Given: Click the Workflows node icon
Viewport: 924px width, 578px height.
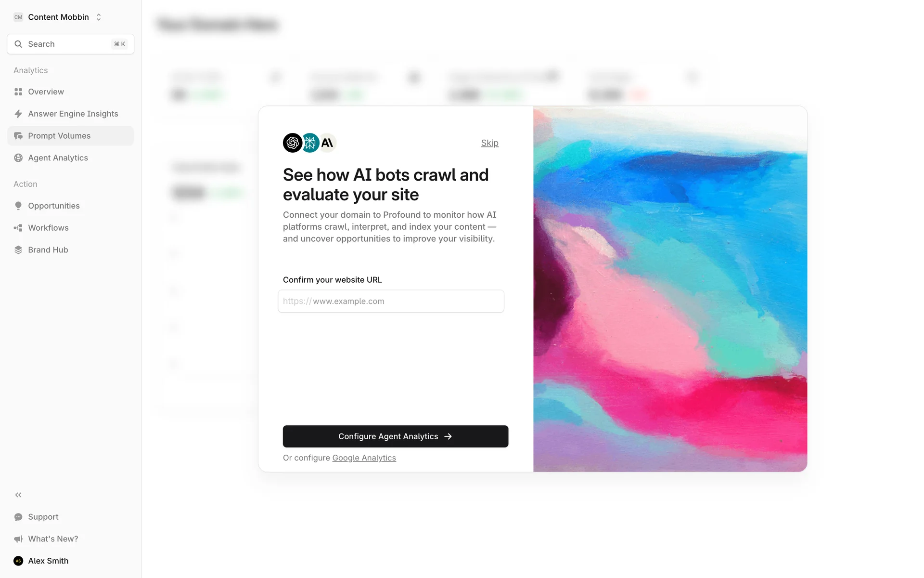Looking at the screenshot, I should tap(18, 228).
